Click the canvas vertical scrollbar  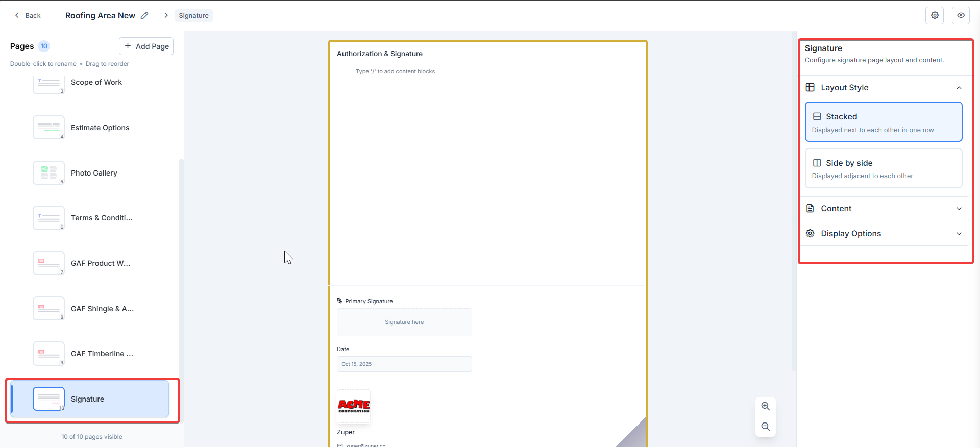(x=794, y=202)
